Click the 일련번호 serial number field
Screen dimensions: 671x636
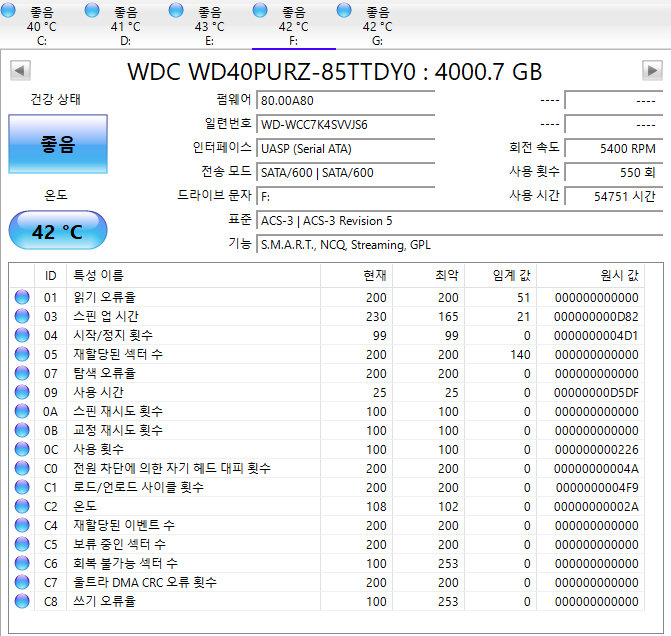[x=345, y=125]
